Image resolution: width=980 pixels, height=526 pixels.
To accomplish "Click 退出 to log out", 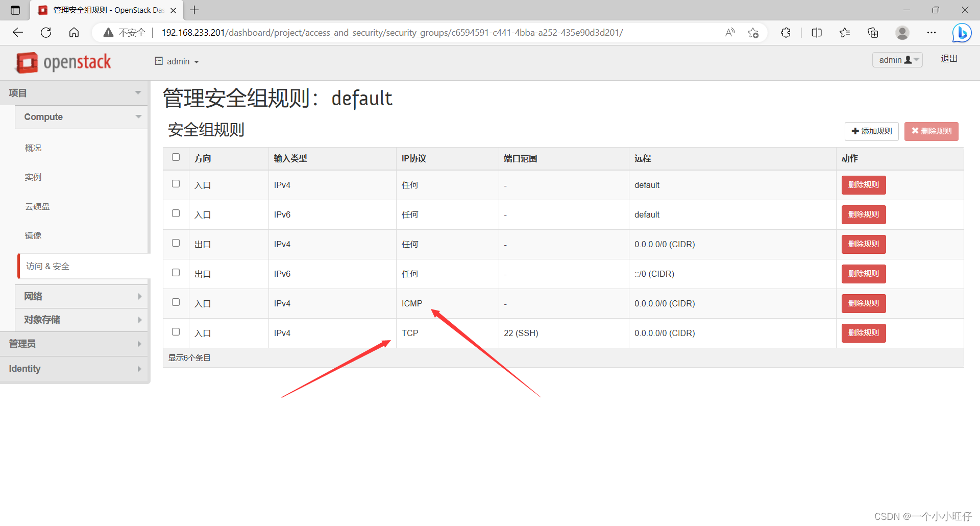I will pyautogui.click(x=948, y=58).
